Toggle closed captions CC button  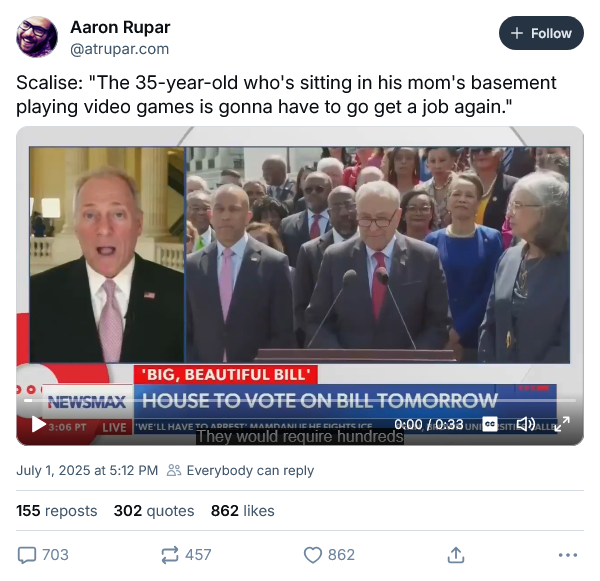[490, 424]
